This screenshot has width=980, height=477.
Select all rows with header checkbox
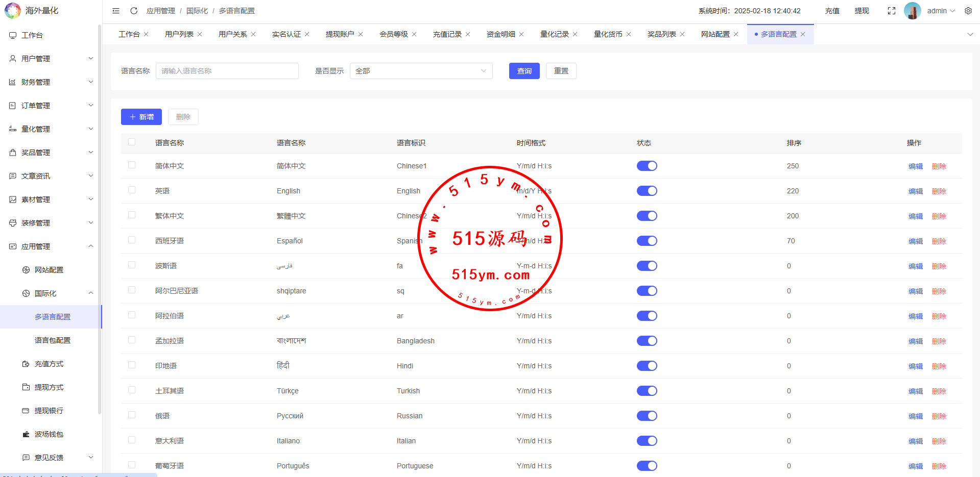132,142
